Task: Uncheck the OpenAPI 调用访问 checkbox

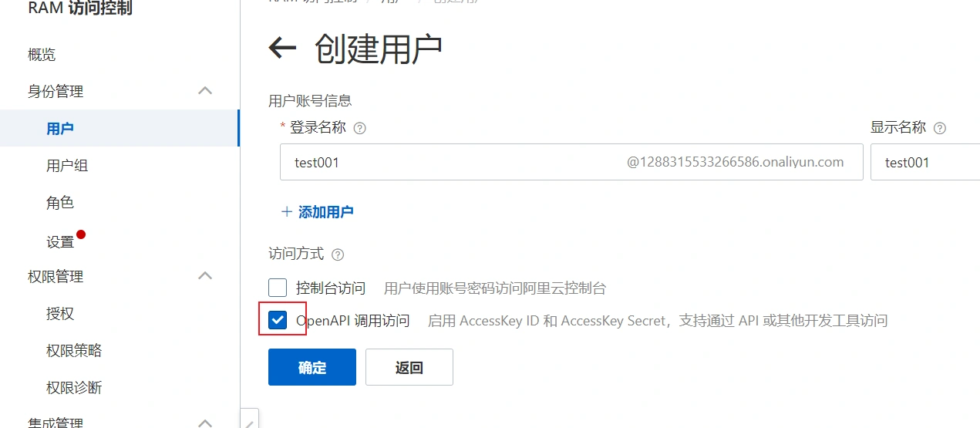Action: (278, 320)
